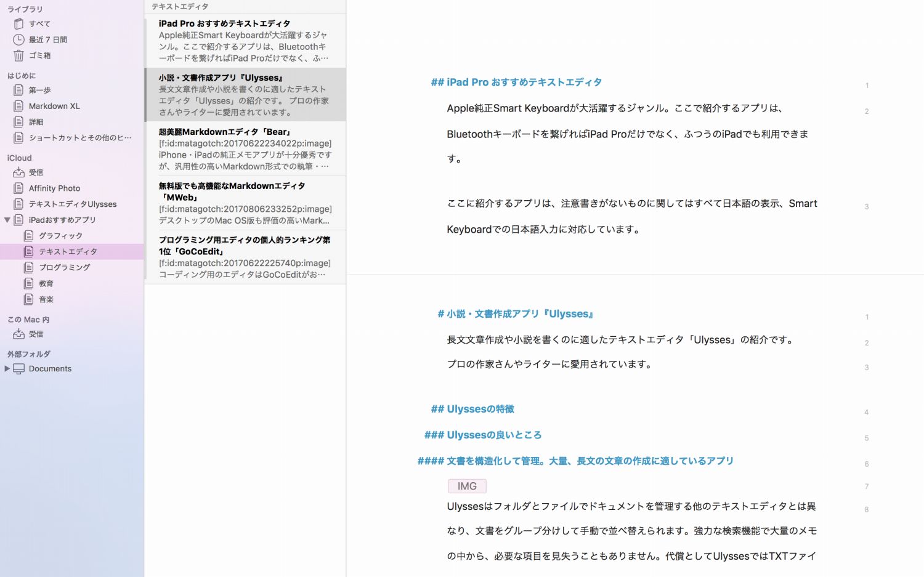The height and width of the screenshot is (577, 924).
Task: Open sheet about GoCoEdit programming editor
Action: click(x=245, y=257)
